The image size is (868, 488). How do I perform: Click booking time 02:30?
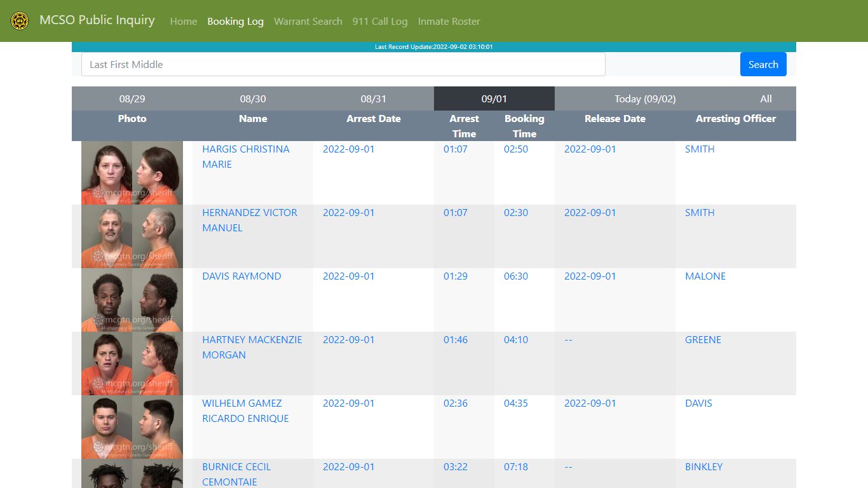pos(516,212)
